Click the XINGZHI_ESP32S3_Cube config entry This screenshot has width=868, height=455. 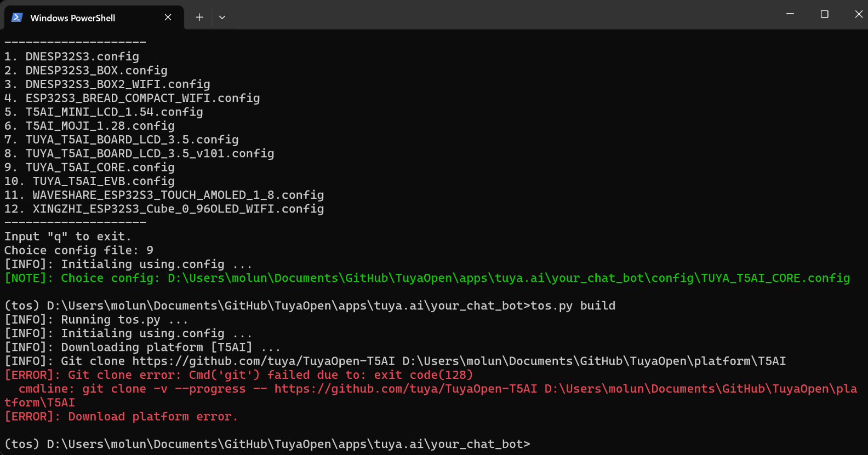click(x=164, y=209)
